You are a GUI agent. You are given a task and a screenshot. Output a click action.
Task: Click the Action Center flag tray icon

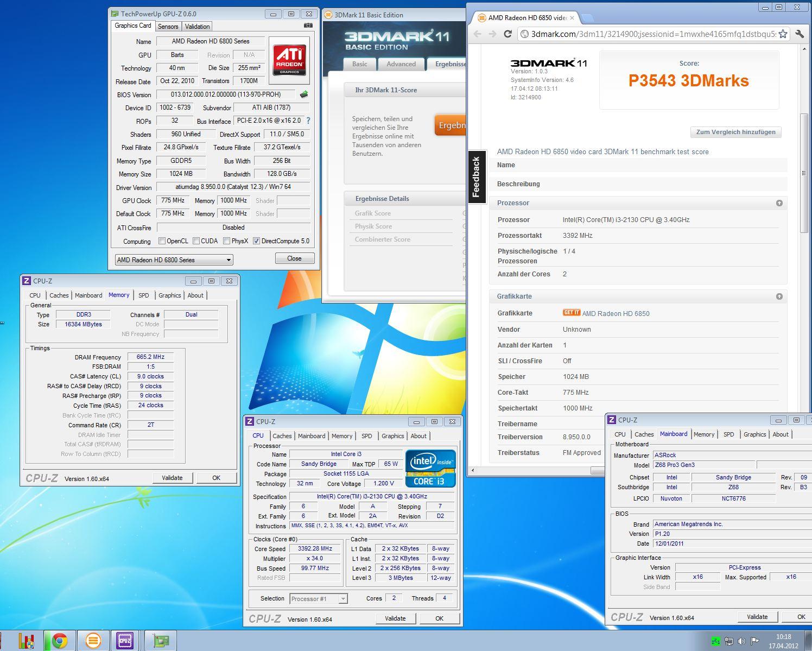point(754,641)
